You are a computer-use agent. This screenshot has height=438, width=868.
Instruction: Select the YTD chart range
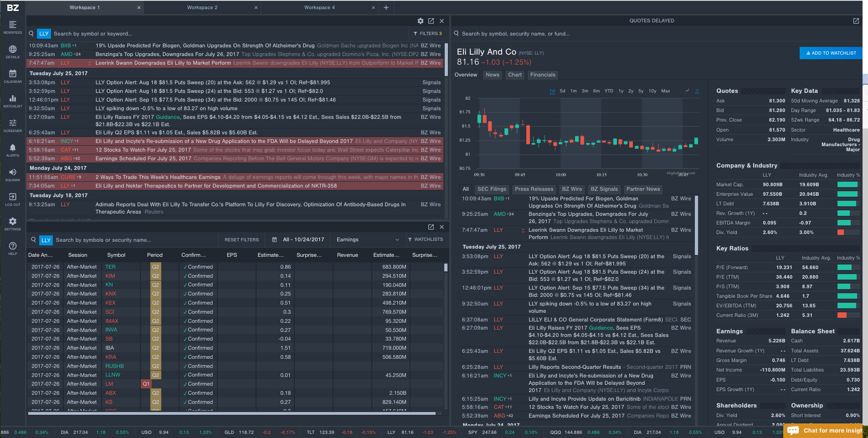pyautogui.click(x=609, y=91)
